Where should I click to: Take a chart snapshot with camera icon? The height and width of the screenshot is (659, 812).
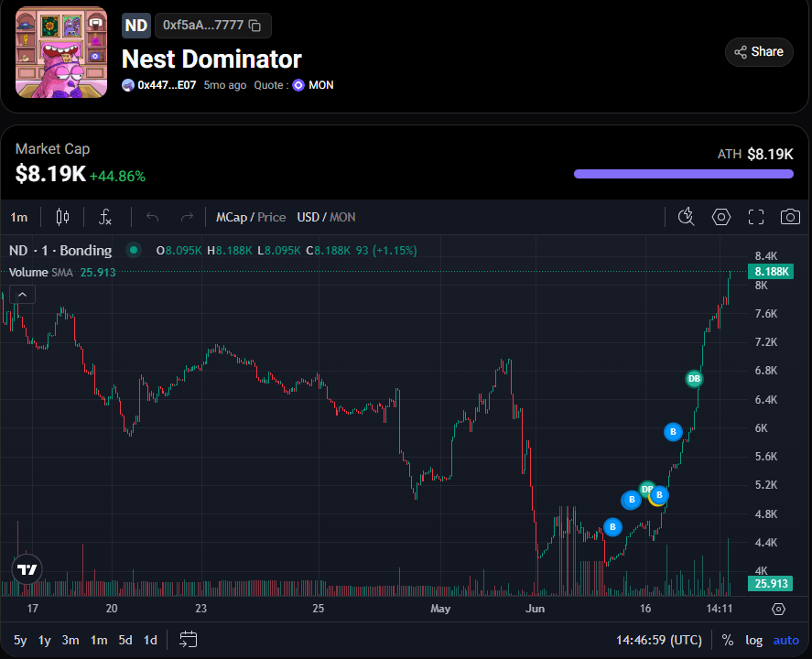point(790,217)
